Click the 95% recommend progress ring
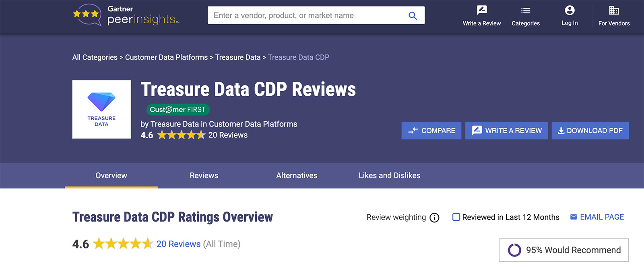 point(514,250)
